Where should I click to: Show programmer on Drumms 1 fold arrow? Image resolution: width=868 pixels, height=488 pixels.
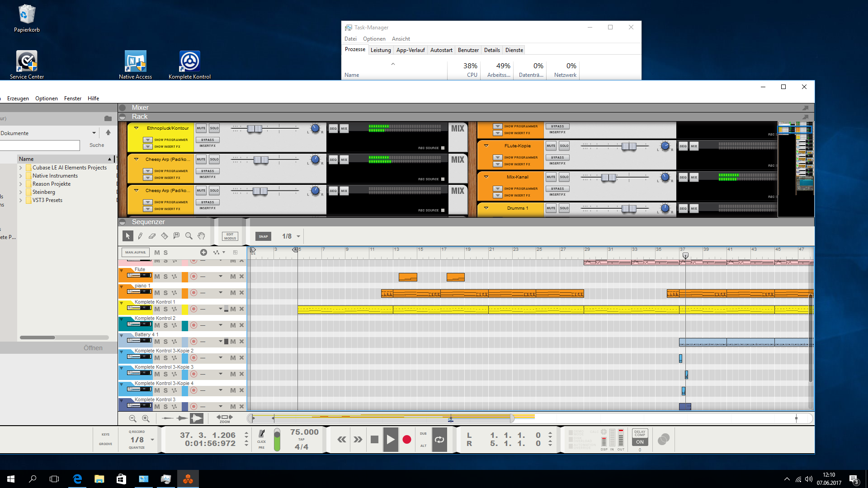coord(486,208)
